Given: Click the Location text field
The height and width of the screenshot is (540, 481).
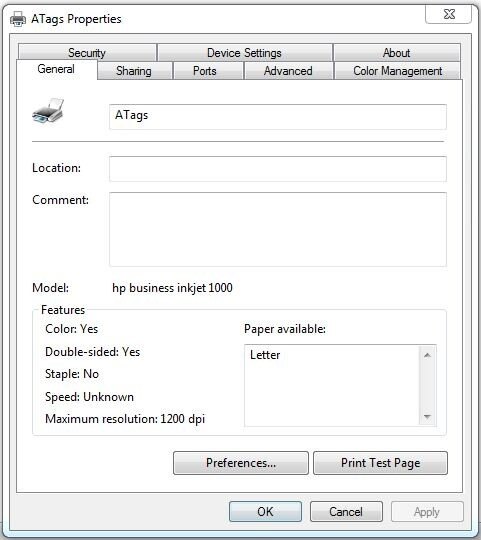Looking at the screenshot, I should coord(278,169).
